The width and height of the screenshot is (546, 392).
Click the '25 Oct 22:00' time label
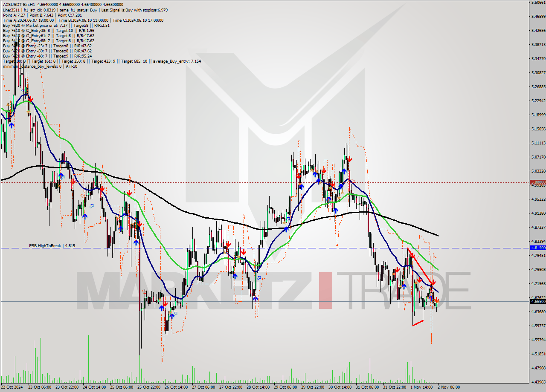pyautogui.click(x=149, y=387)
